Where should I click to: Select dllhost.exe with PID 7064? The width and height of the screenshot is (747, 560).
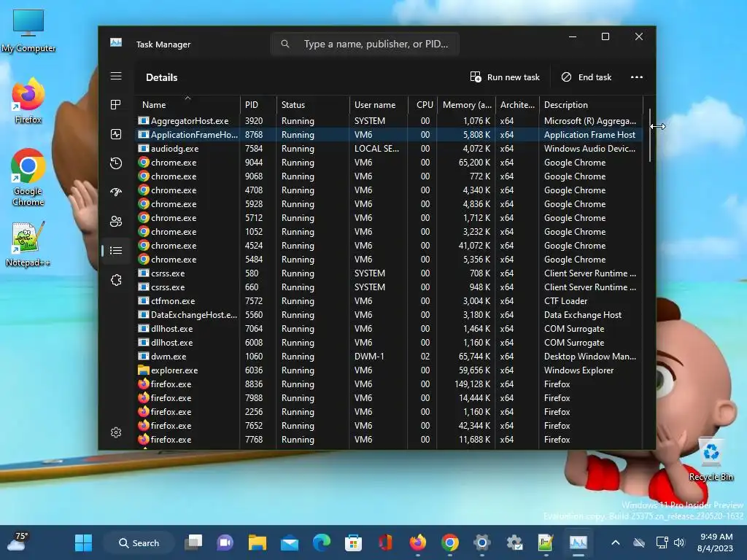[x=389, y=329]
